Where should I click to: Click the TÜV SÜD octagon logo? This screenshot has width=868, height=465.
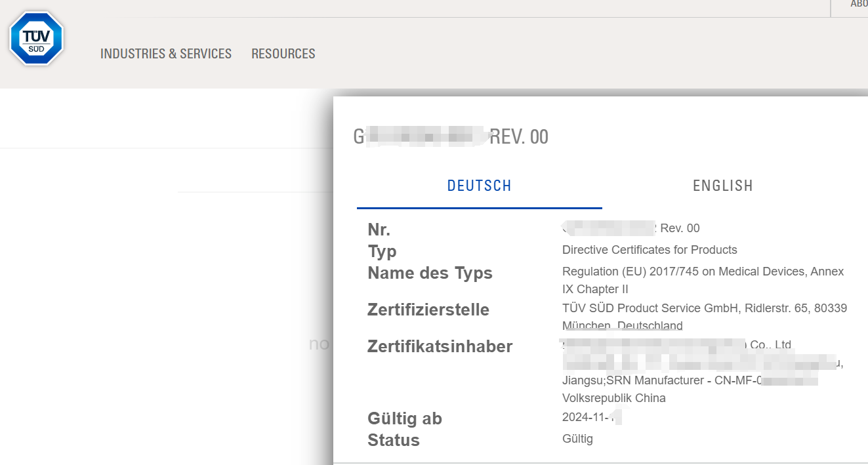click(37, 39)
